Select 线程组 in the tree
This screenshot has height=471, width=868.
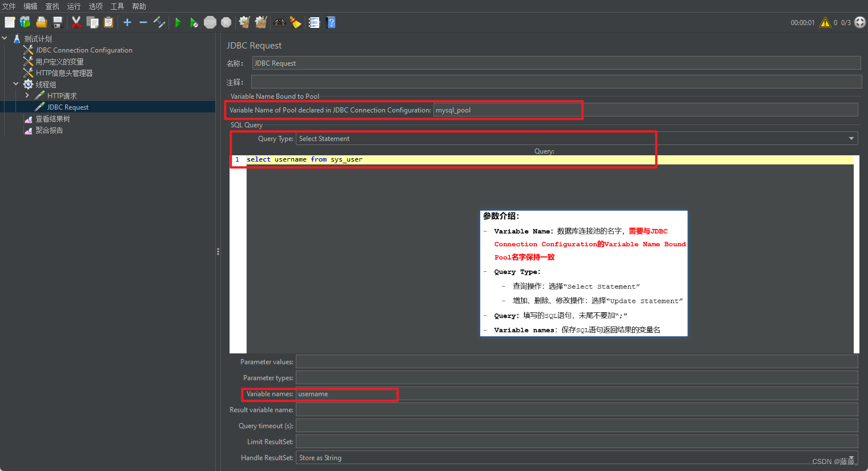click(46, 84)
